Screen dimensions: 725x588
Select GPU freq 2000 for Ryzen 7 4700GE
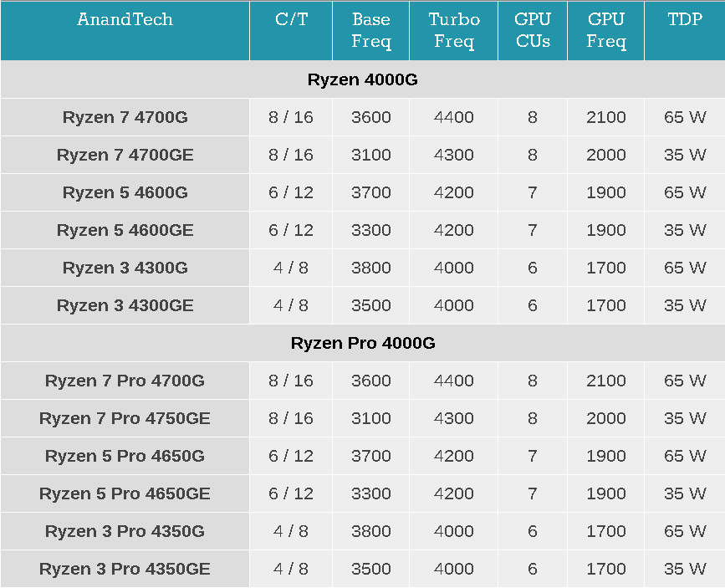click(x=605, y=155)
